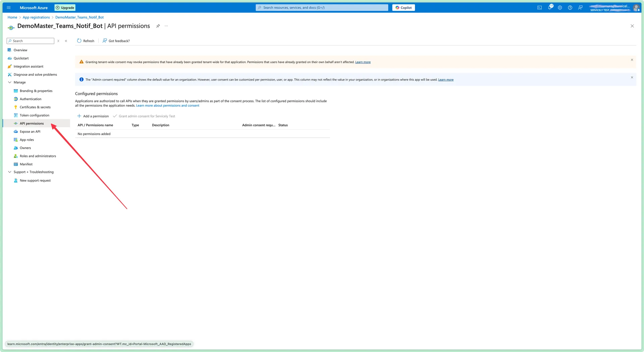
Task: Collapse the left navigation pane
Action: 66,41
